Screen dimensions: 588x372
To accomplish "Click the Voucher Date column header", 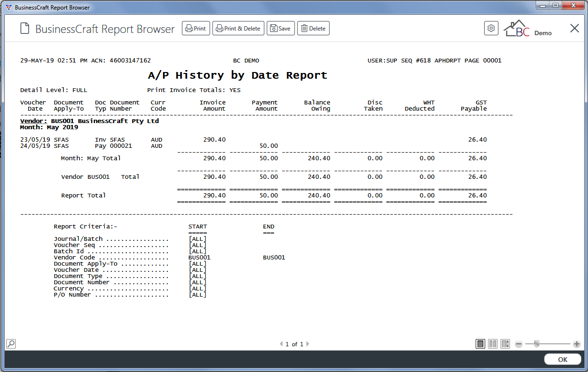I will [x=33, y=105].
